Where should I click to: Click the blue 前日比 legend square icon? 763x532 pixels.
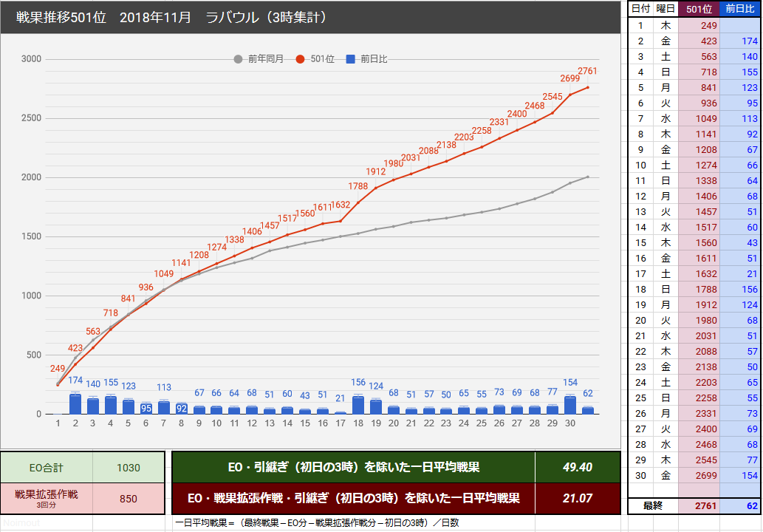(x=350, y=58)
